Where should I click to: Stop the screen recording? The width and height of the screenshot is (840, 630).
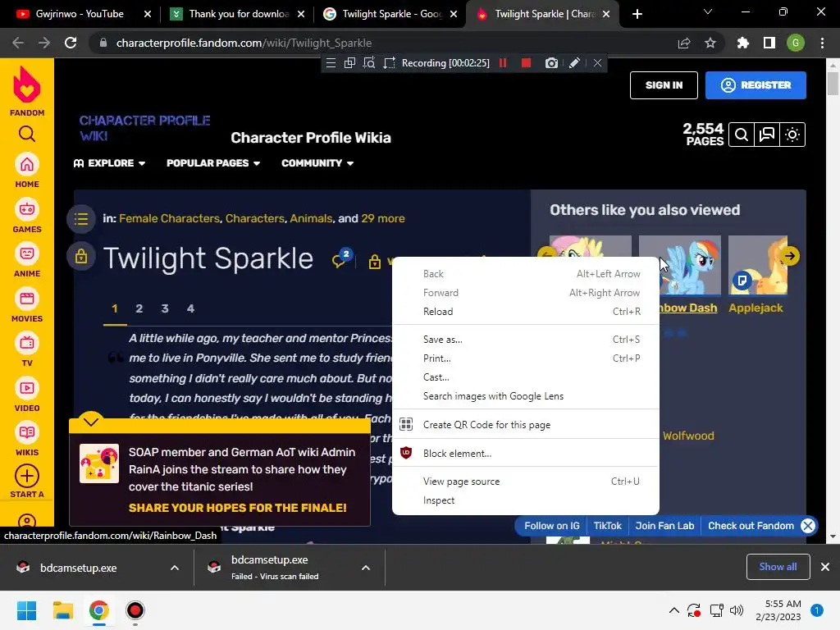click(x=526, y=63)
